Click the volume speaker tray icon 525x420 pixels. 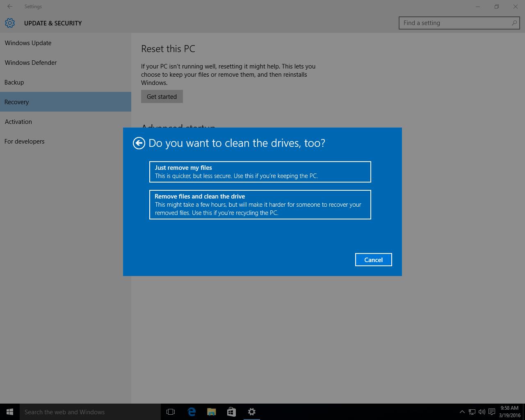482,412
